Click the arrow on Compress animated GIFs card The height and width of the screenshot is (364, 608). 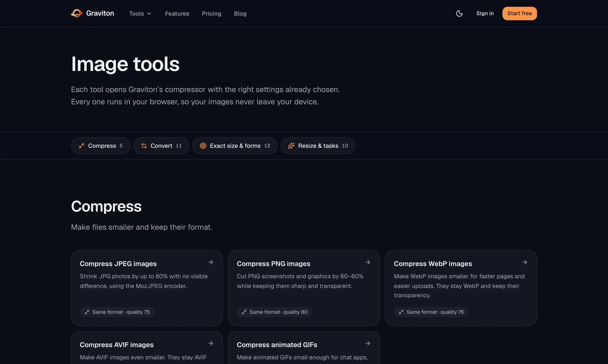coord(367,343)
